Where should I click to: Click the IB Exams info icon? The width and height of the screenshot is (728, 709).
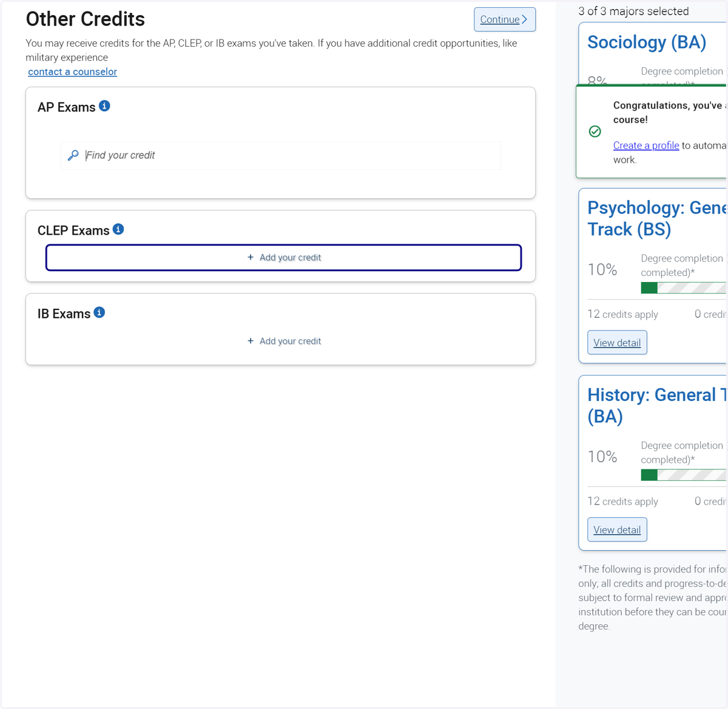coord(99,312)
